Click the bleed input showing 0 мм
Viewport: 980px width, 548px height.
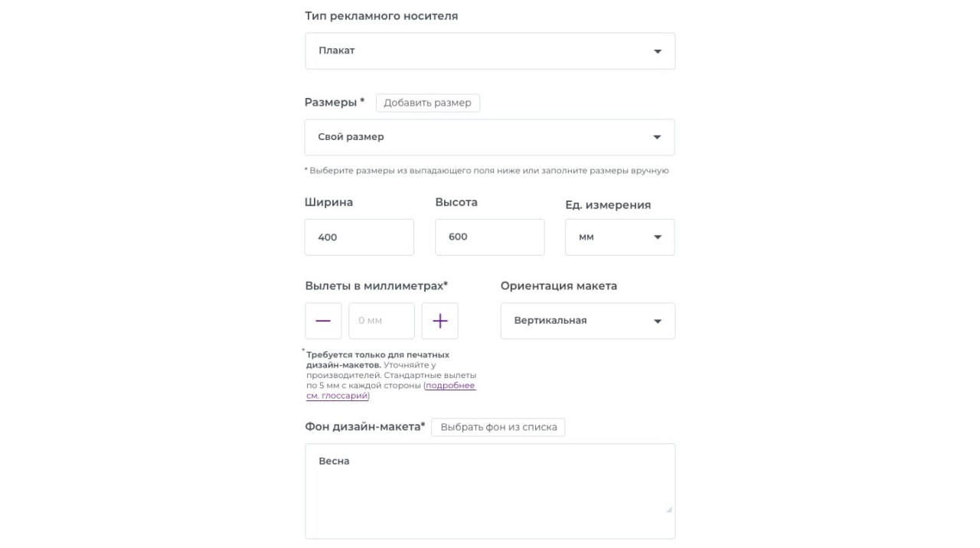tap(381, 321)
